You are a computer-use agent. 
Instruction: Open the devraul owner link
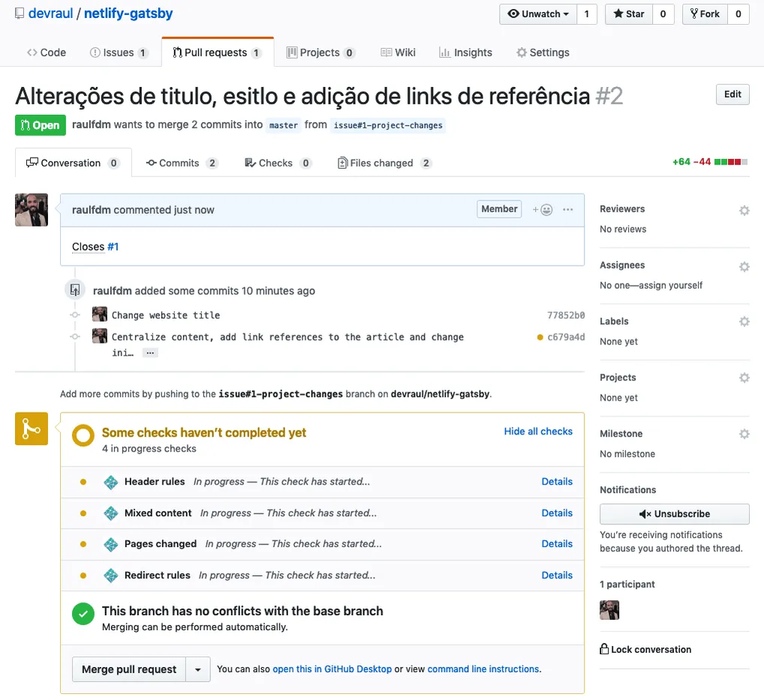pyautogui.click(x=51, y=14)
